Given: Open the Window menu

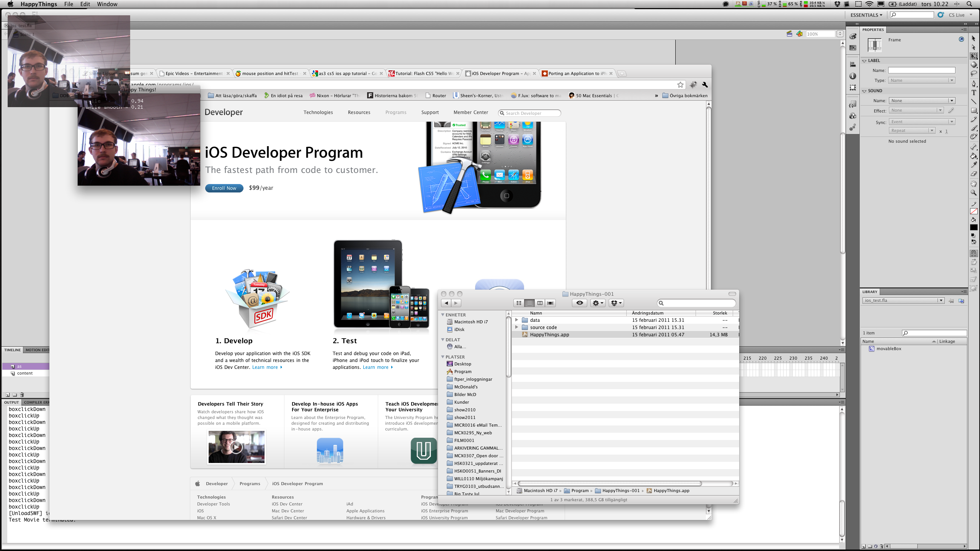Looking at the screenshot, I should tap(107, 4).
